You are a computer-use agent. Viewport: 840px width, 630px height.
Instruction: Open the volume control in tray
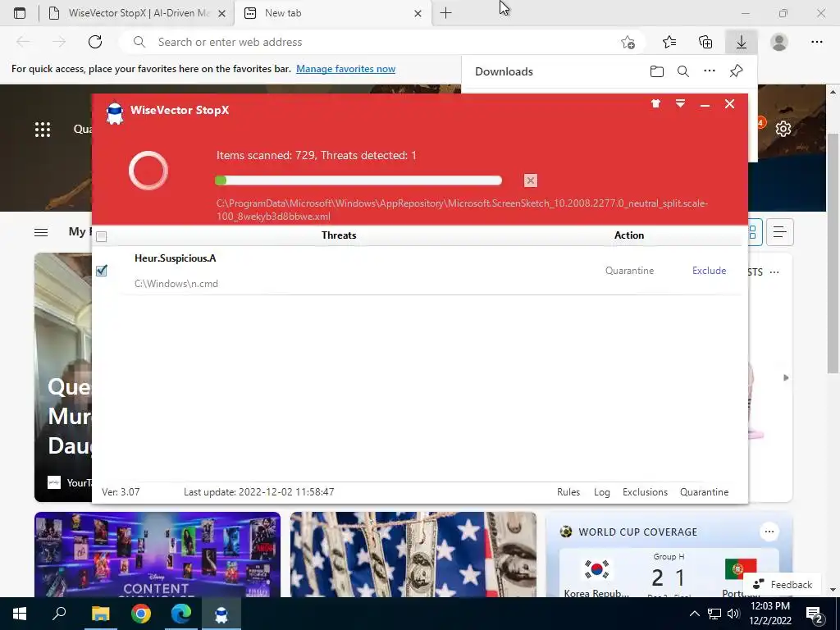pos(733,614)
